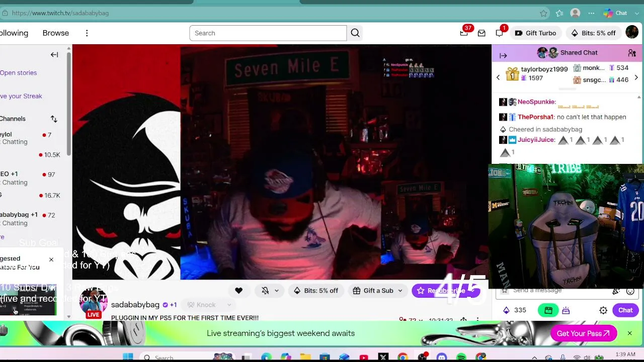
Task: Collapse the left sidebar with arrow icon
Action: [54, 55]
